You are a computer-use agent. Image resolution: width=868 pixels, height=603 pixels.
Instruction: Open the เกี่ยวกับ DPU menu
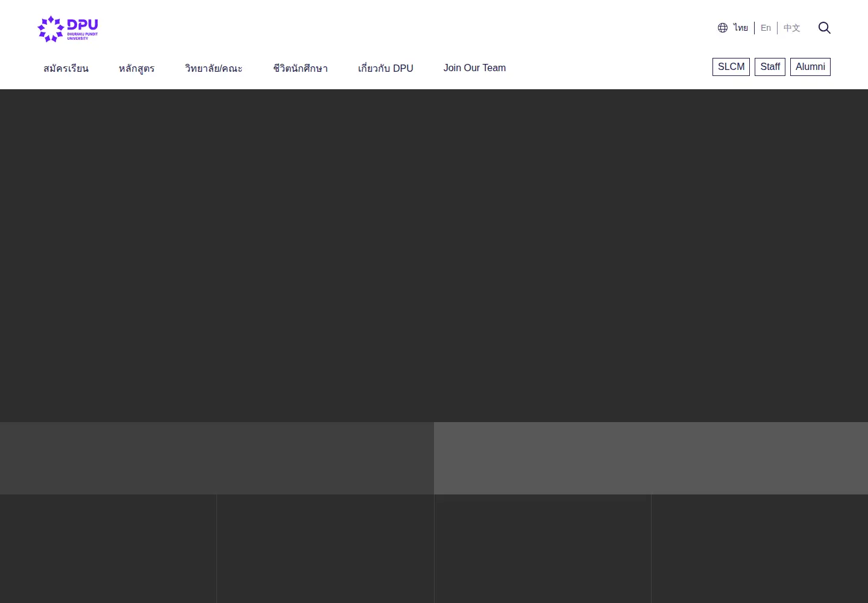click(386, 68)
